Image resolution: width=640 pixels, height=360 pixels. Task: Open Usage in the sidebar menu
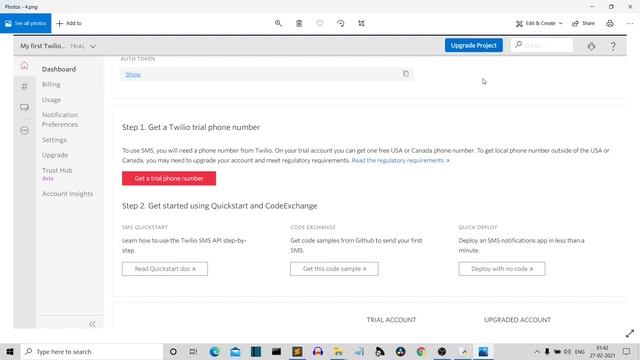click(x=51, y=100)
